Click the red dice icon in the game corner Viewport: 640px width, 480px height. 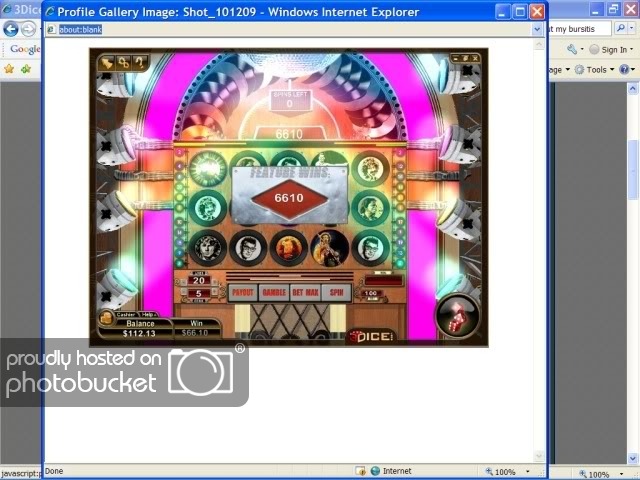[x=458, y=317]
